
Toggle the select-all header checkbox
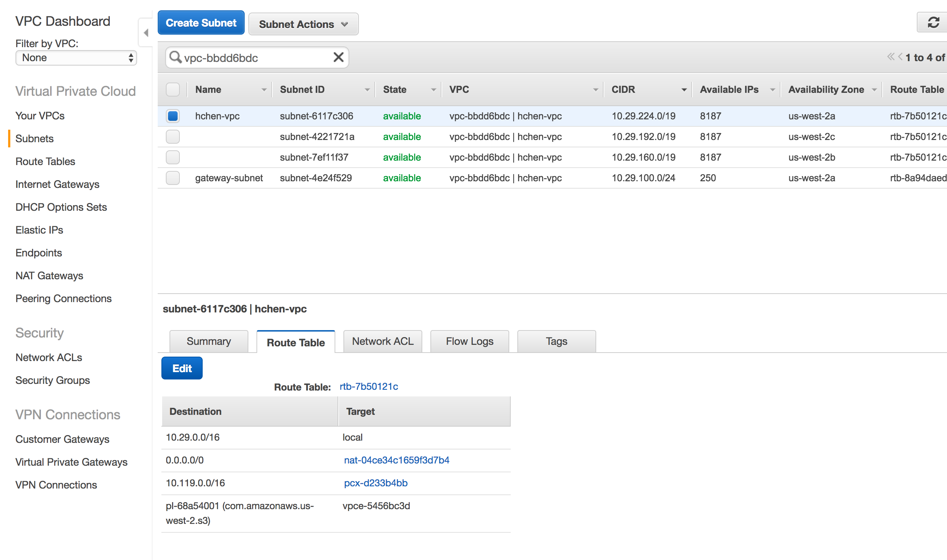pyautogui.click(x=173, y=90)
